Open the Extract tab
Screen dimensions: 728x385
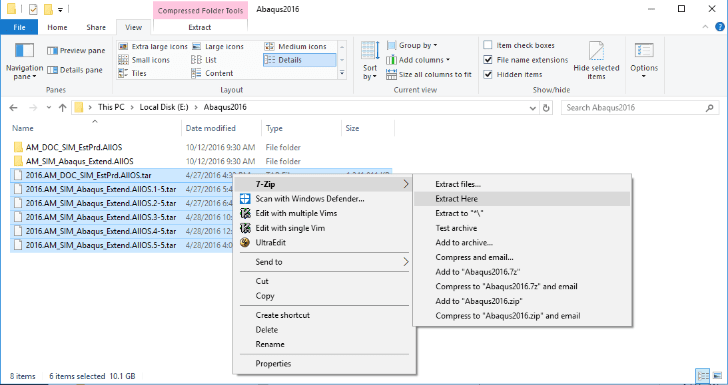(x=200, y=27)
